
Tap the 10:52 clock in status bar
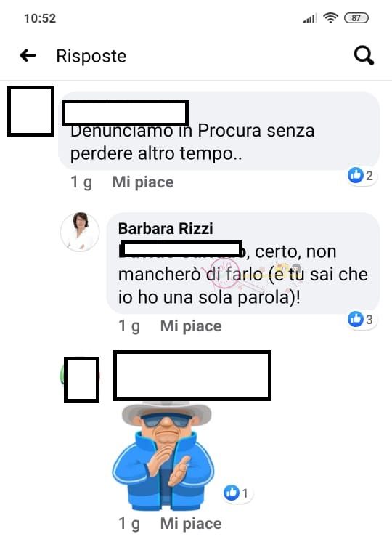[40, 18]
